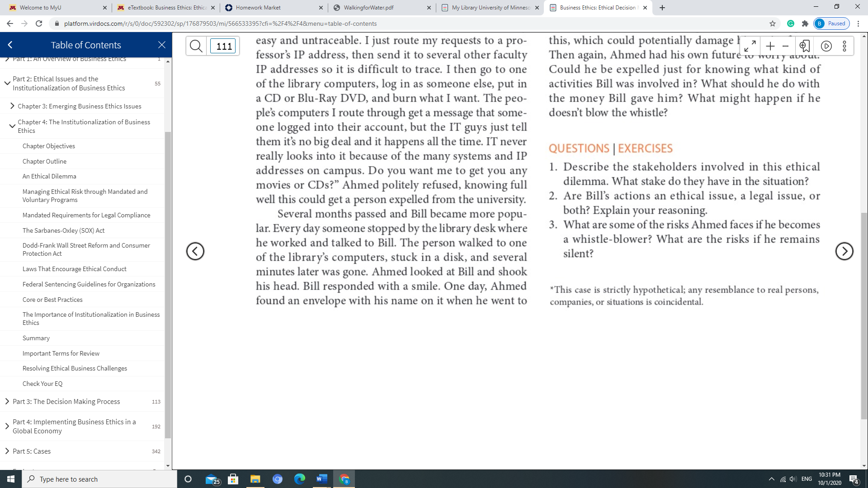Click the browser forward button
Viewport: 868px width, 488px height.
pos(24,23)
